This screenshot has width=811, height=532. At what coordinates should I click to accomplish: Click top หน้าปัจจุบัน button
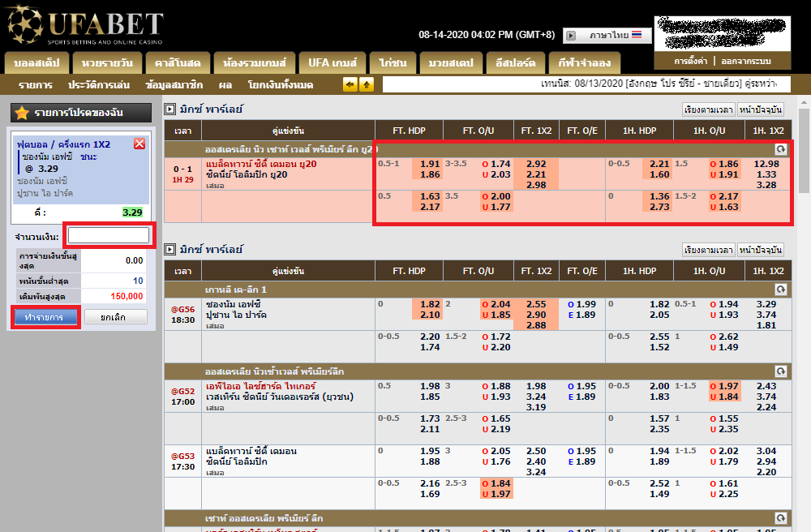(x=761, y=109)
